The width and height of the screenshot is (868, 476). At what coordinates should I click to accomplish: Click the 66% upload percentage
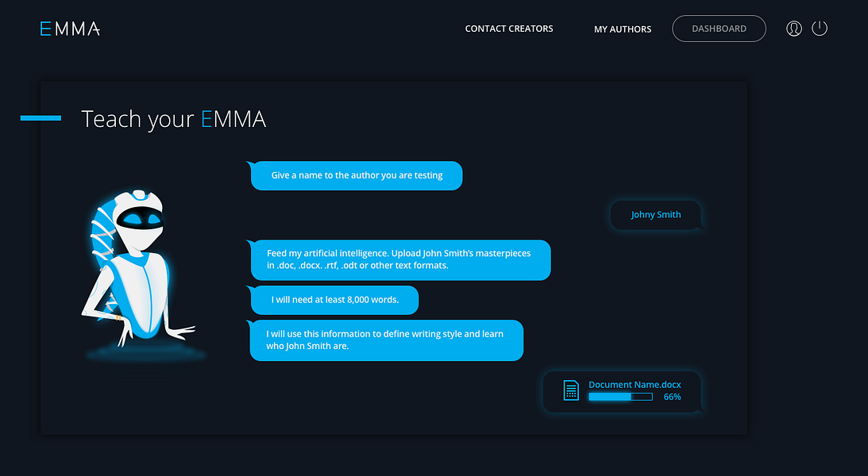point(672,397)
